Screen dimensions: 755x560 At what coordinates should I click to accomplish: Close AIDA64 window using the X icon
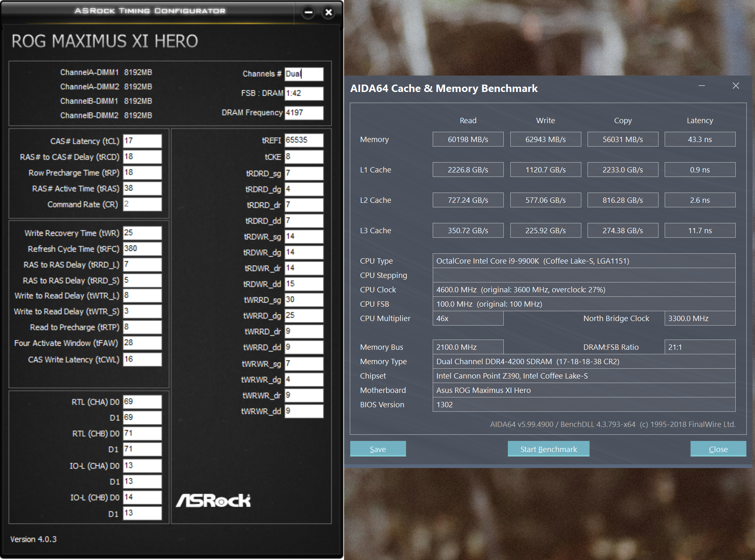[x=736, y=86]
